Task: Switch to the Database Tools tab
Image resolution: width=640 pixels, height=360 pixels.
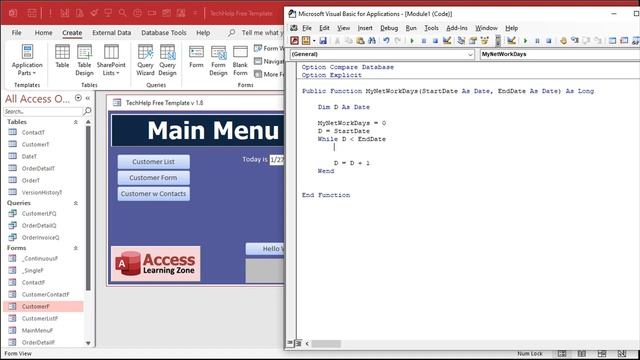Action: (x=164, y=33)
